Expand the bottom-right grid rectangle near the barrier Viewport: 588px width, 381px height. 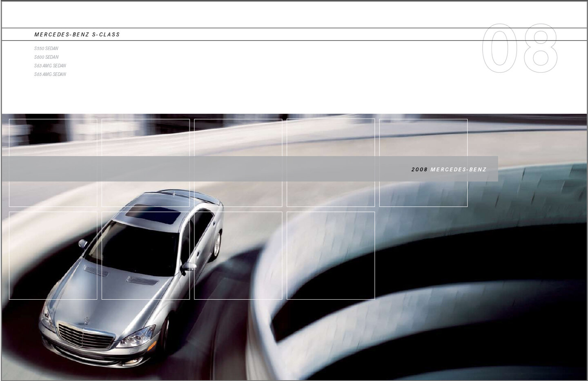point(331,255)
